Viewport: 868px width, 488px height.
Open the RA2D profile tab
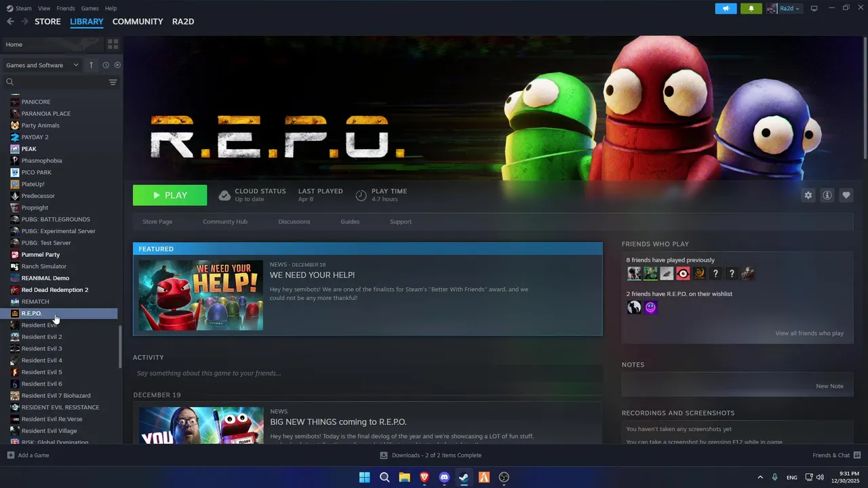pyautogui.click(x=183, y=22)
